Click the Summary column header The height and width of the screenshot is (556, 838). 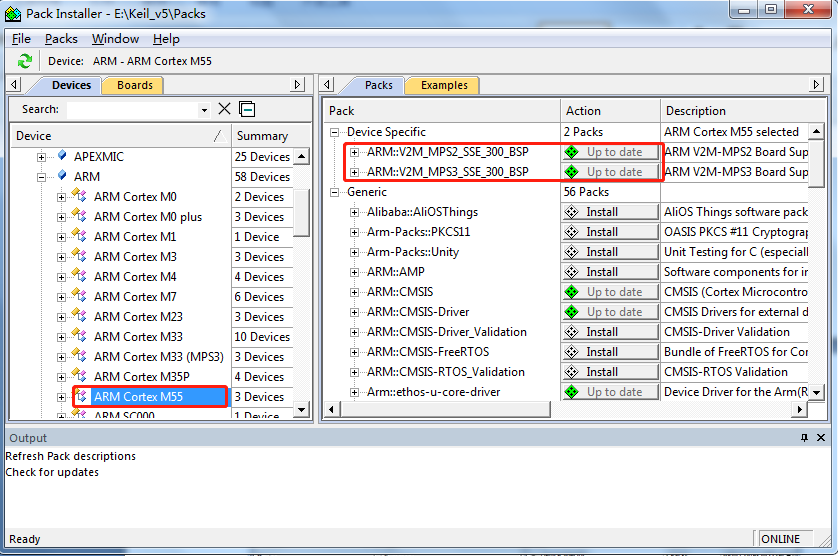[x=270, y=136]
